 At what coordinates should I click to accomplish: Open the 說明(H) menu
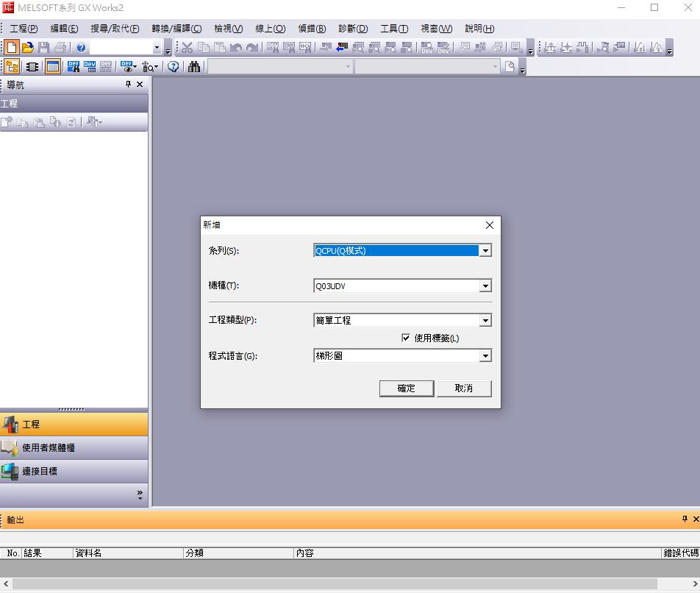pyautogui.click(x=479, y=29)
